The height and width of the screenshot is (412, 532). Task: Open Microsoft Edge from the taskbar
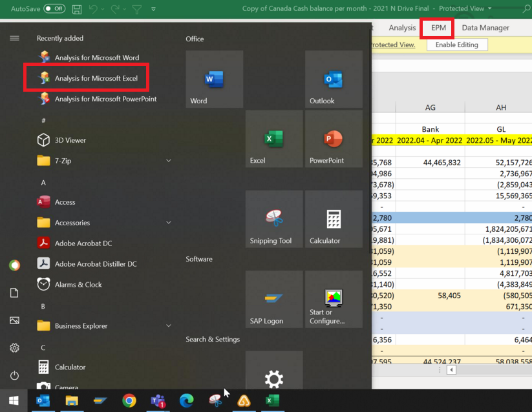187,401
